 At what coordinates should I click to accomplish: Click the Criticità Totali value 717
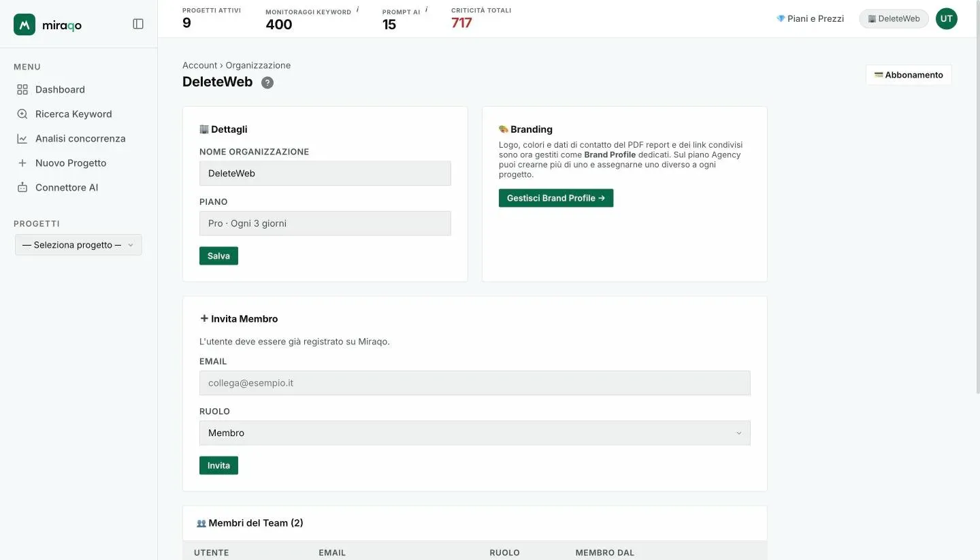tap(461, 23)
